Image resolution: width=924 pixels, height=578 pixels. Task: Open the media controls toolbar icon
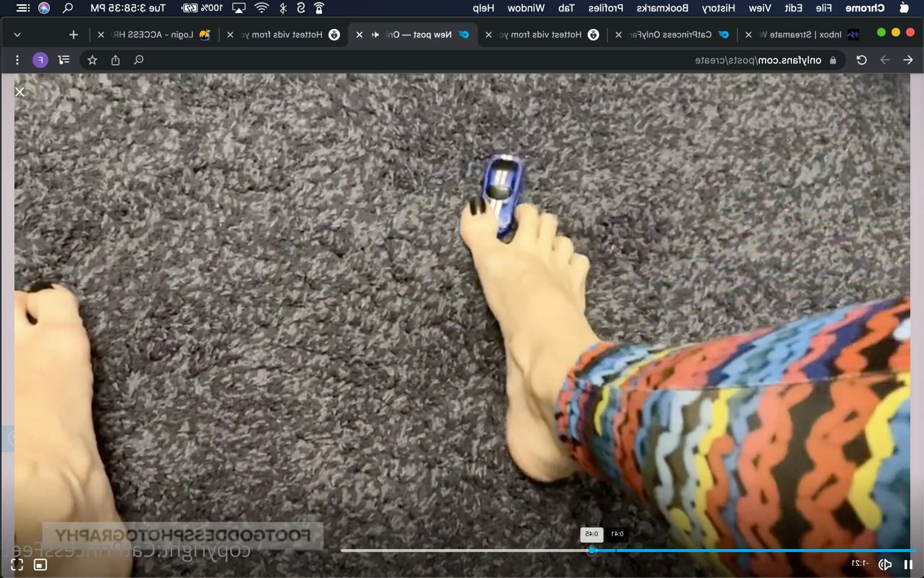pos(64,60)
